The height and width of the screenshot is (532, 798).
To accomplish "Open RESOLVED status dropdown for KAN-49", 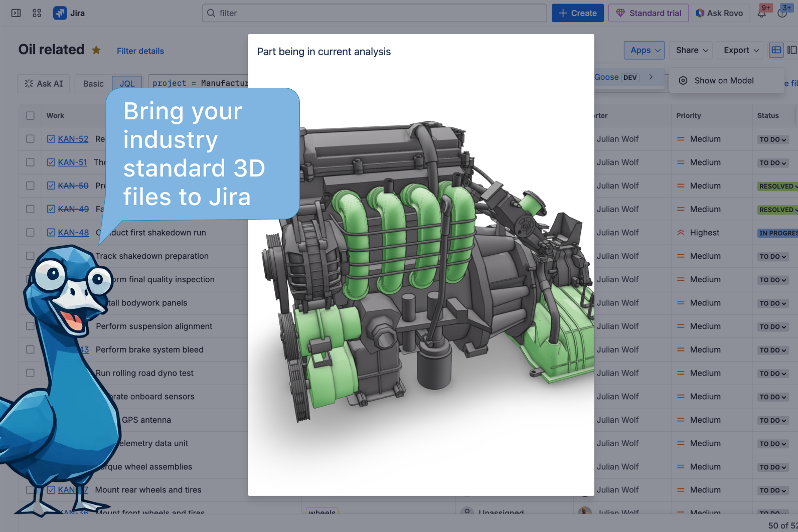I will coord(777,210).
